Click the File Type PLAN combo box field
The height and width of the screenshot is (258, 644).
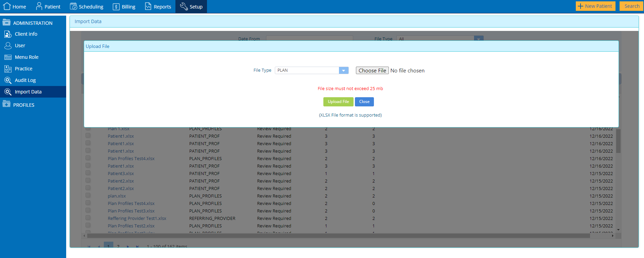(312, 70)
